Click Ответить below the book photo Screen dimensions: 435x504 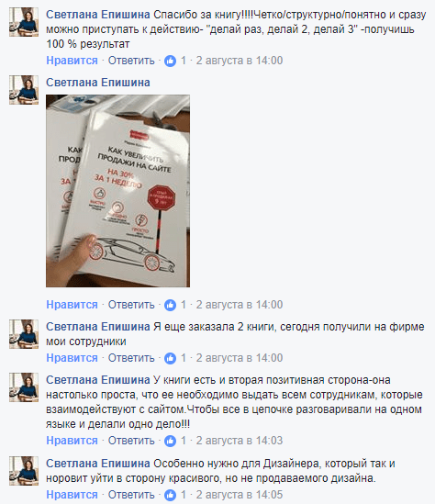(131, 305)
